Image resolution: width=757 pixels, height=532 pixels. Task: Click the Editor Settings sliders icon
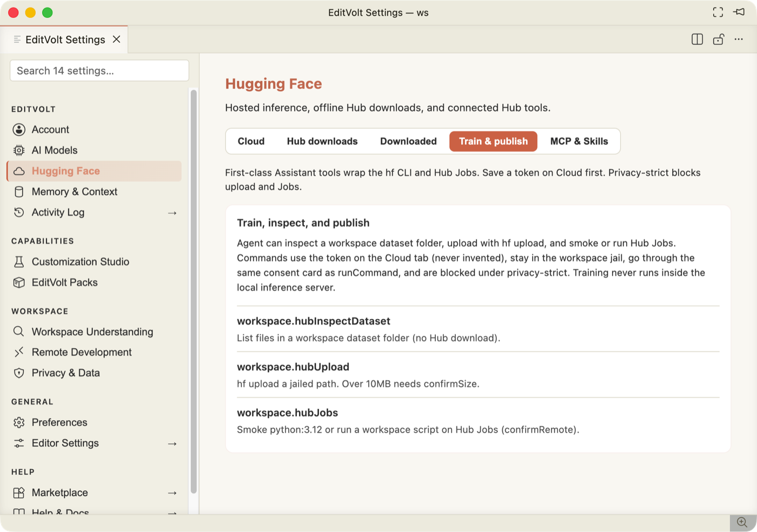19,443
